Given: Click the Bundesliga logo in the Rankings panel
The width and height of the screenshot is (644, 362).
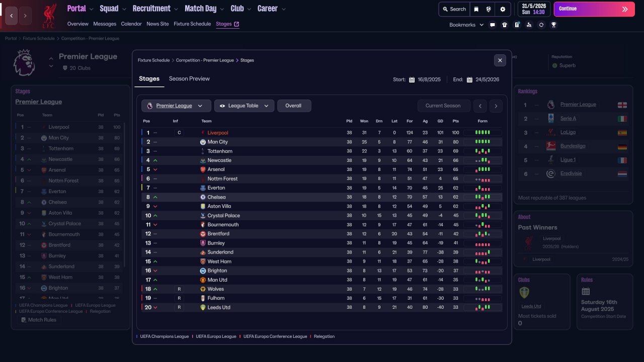Looking at the screenshot, I should point(550,146).
